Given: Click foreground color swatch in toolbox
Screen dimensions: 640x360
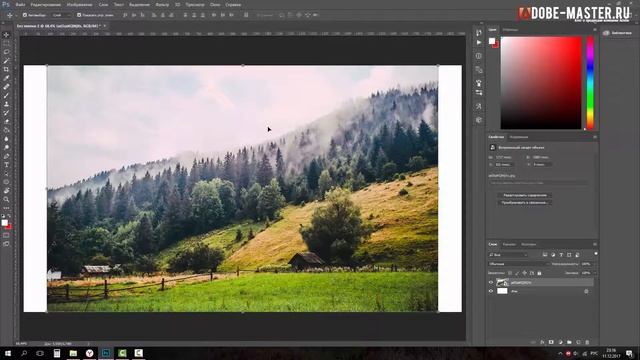Looking at the screenshot, I should (4, 222).
